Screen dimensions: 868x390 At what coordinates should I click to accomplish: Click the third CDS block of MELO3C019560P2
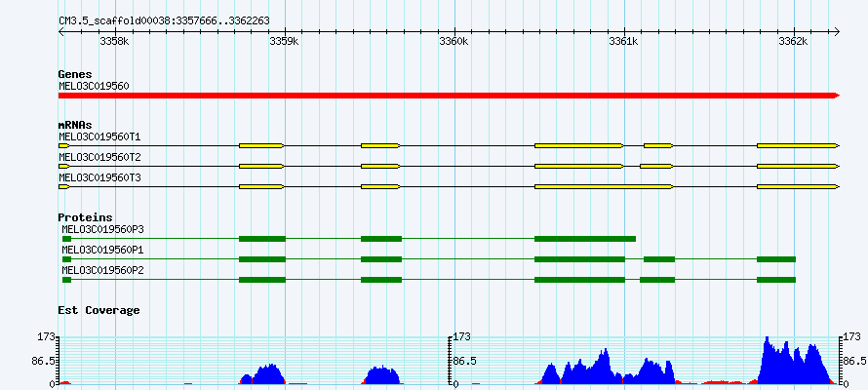coord(381,280)
